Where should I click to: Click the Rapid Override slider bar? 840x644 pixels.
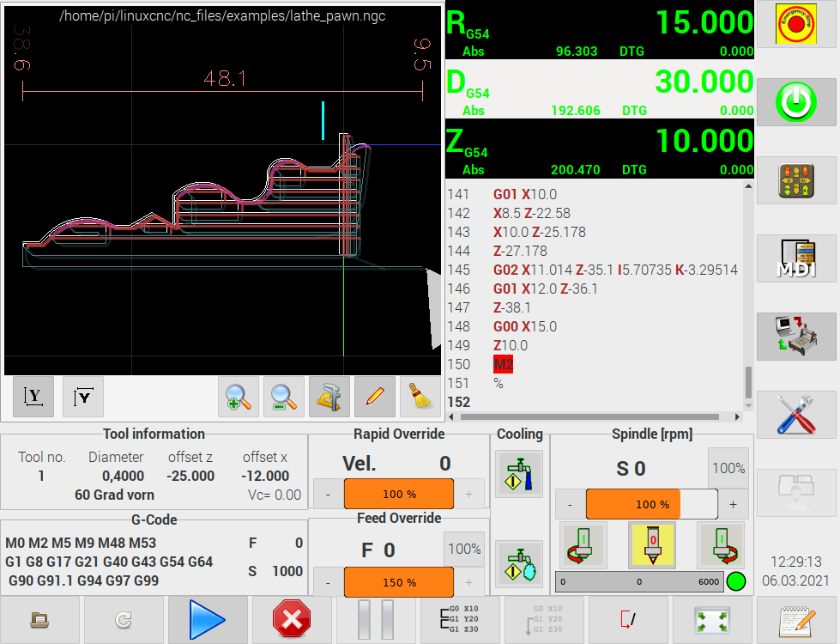pos(398,495)
